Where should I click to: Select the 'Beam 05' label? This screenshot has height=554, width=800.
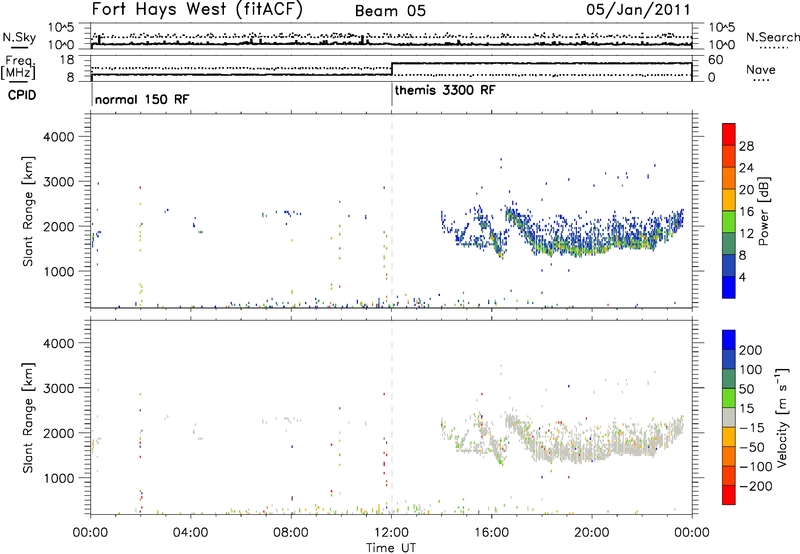pos(390,11)
